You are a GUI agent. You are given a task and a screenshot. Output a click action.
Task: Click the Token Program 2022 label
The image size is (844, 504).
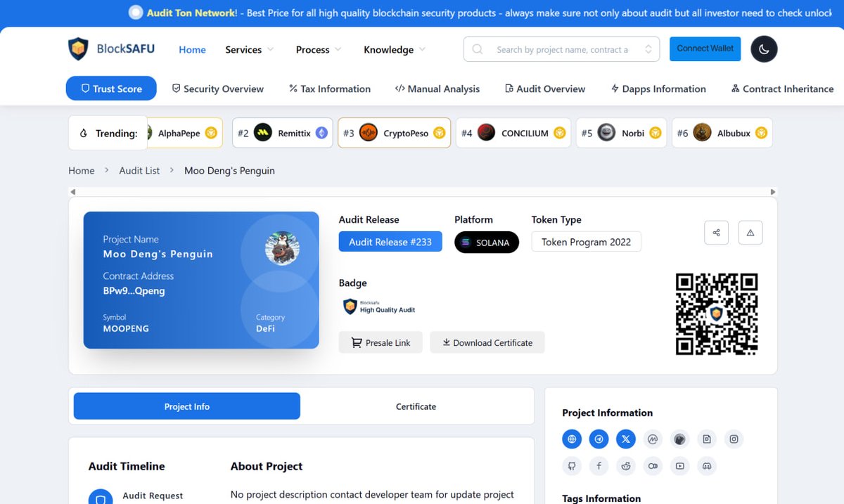[x=587, y=242]
